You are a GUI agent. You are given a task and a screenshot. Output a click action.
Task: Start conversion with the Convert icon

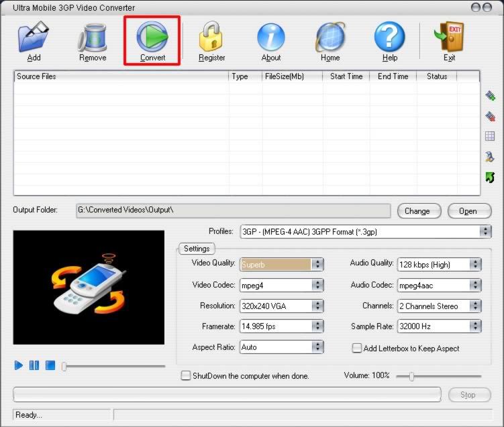pyautogui.click(x=152, y=37)
